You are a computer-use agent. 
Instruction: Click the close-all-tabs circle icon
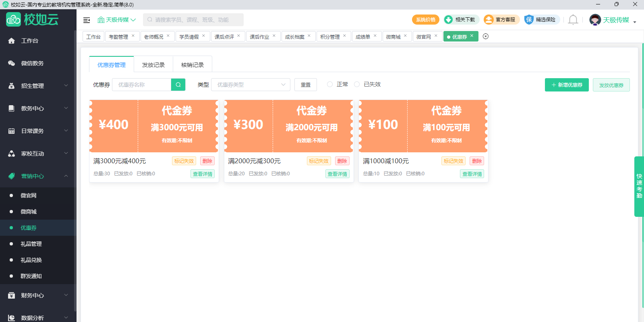tap(486, 36)
